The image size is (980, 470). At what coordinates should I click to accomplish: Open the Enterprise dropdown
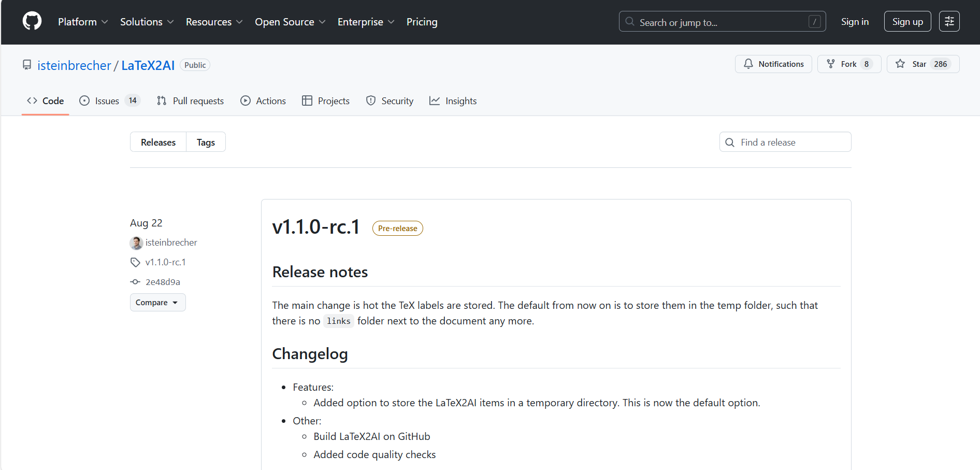(x=366, y=22)
